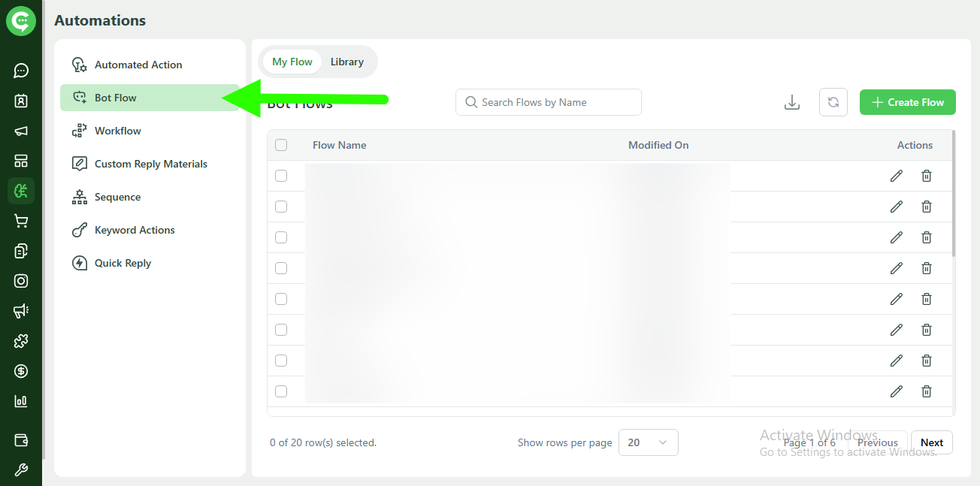Open the integrations puzzle-piece icon
980x486 pixels.
20,340
